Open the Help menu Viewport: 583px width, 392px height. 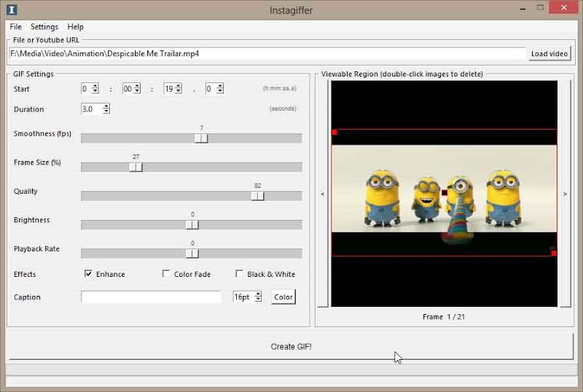coord(76,27)
